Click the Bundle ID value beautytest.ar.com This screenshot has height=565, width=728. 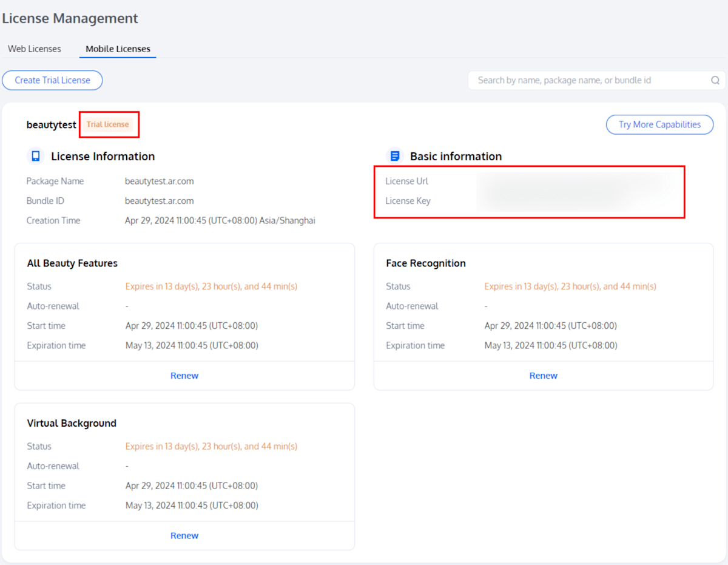pyautogui.click(x=160, y=201)
